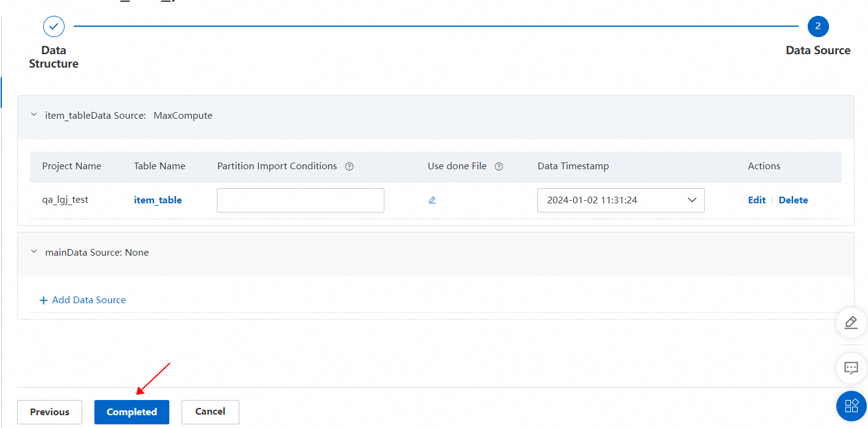Click the plus icon of Add Data Source
This screenshot has width=868, height=428.
43,300
